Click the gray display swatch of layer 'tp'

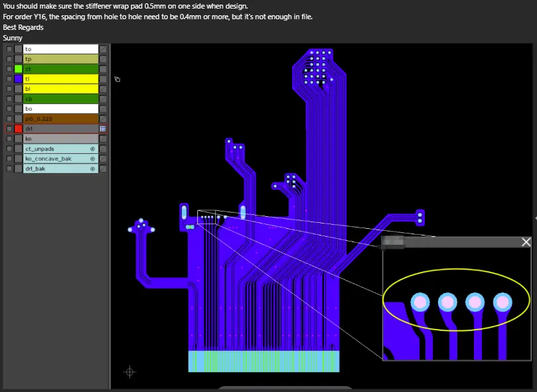click(19, 59)
